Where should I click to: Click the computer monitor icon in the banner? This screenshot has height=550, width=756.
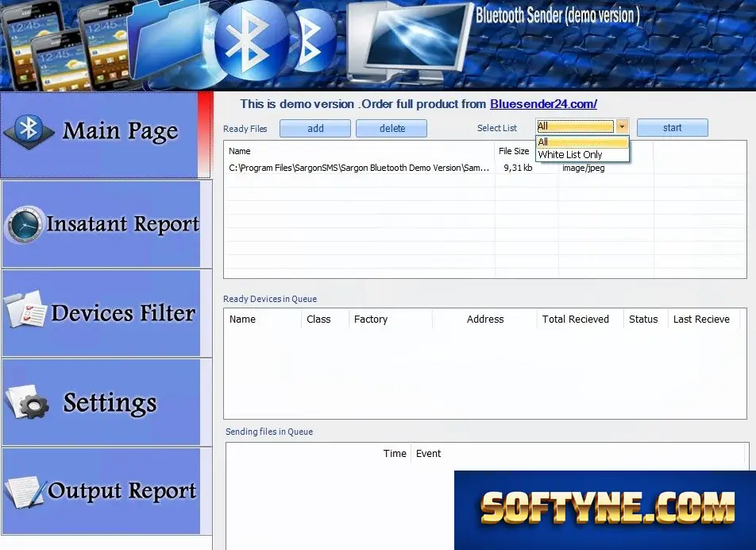(410, 44)
